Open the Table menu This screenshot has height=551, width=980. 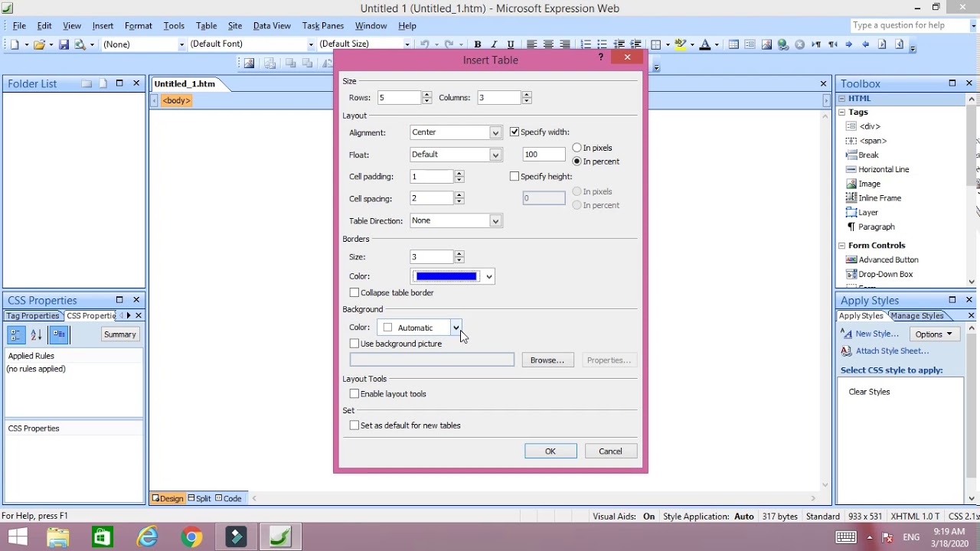[x=206, y=26]
